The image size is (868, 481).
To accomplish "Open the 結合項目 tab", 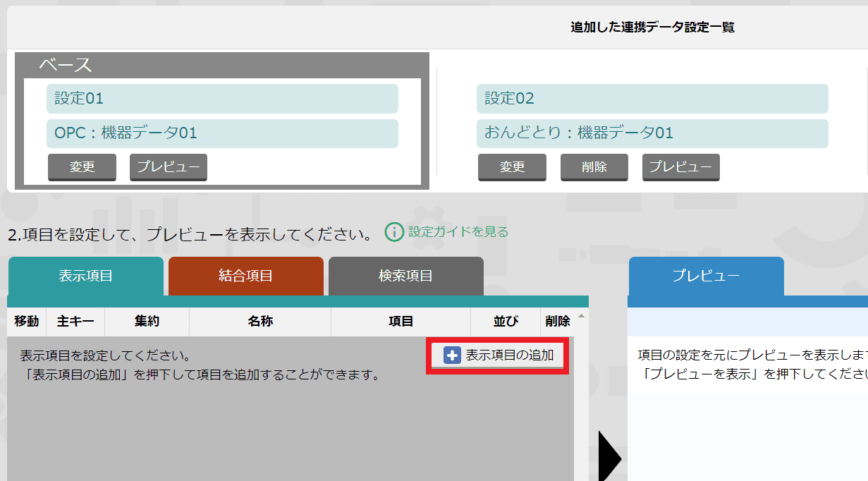I will [245, 276].
